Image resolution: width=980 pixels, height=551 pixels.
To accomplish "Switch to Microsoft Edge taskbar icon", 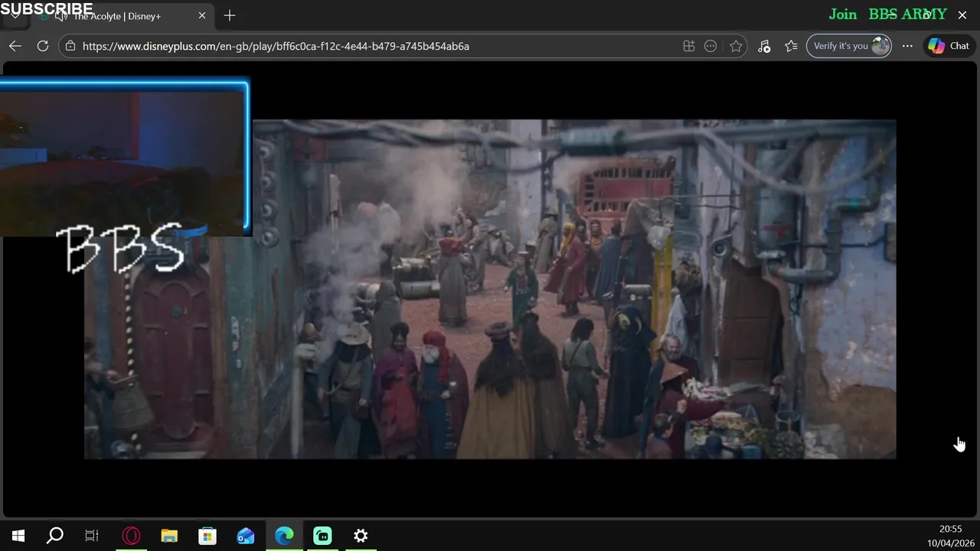I will point(284,536).
